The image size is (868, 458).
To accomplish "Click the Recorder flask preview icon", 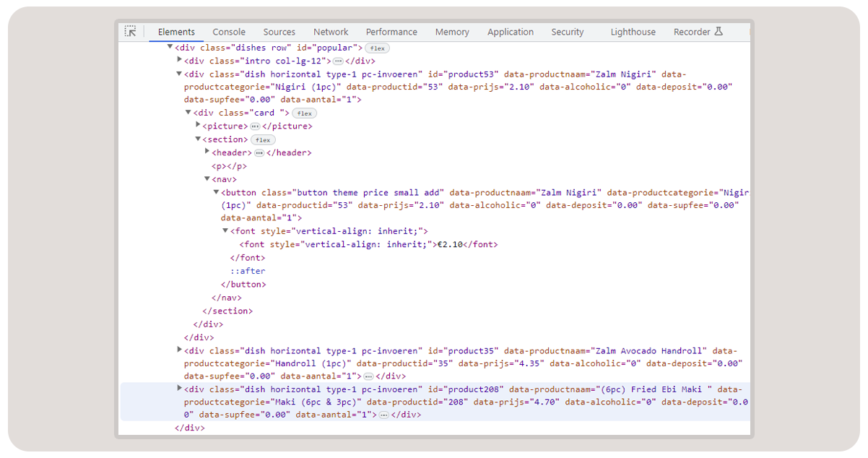I will click(x=718, y=32).
